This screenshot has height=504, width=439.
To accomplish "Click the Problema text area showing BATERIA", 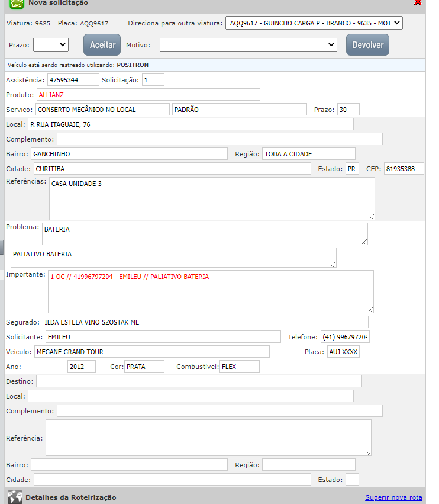I will click(x=205, y=233).
